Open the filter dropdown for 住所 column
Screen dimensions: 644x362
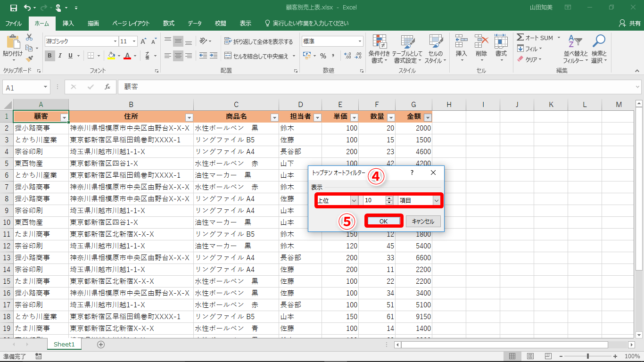tap(189, 117)
